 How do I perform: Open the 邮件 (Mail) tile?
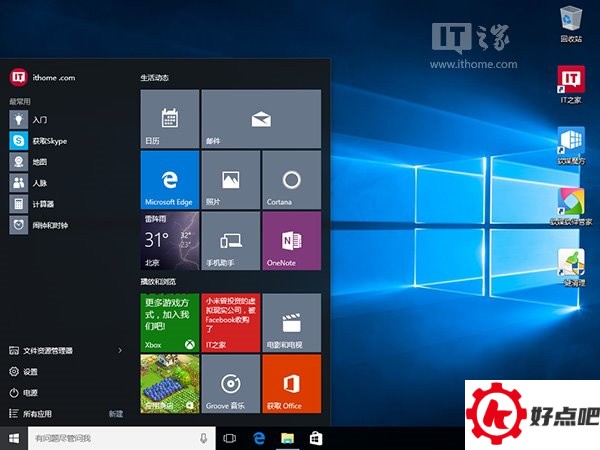pos(261,119)
